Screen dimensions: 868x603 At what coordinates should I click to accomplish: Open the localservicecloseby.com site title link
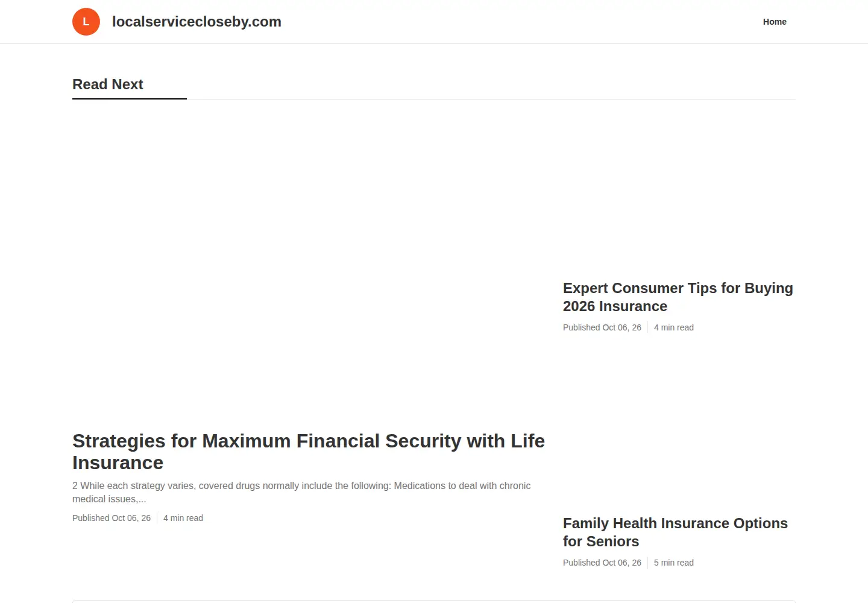click(x=197, y=22)
